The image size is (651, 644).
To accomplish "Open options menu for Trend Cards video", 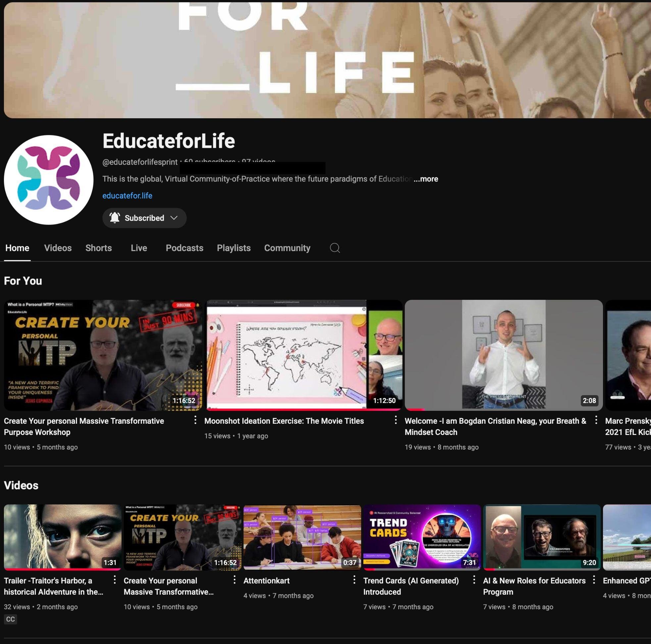I will point(474,580).
